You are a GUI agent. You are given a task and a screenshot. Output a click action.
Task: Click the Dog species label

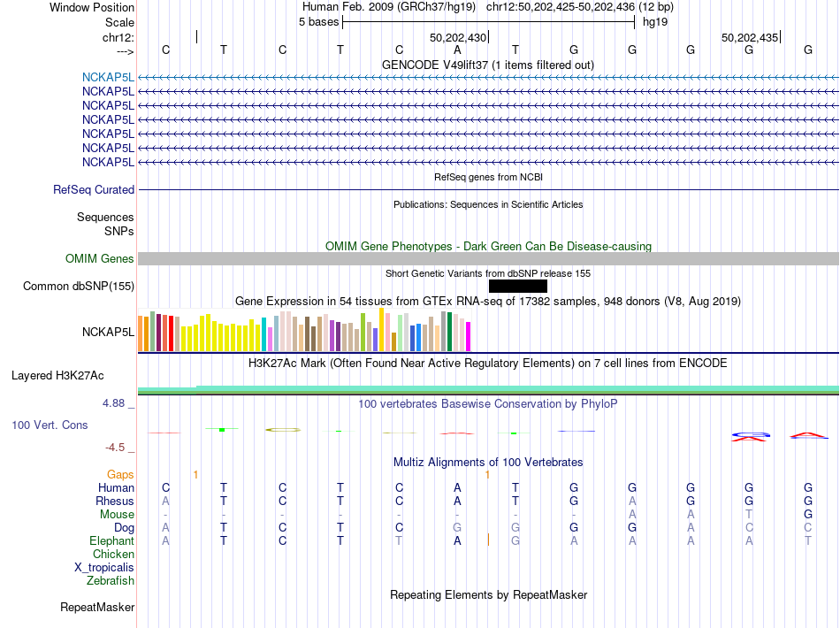125,527
